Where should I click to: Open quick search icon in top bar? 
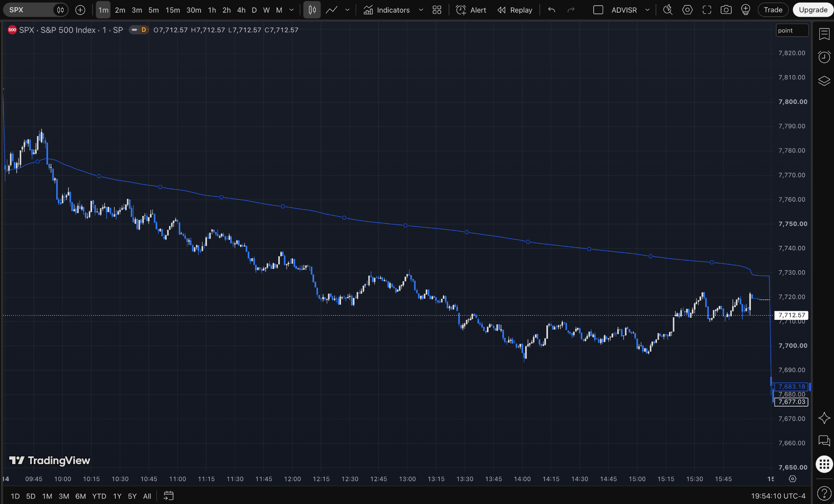click(668, 10)
